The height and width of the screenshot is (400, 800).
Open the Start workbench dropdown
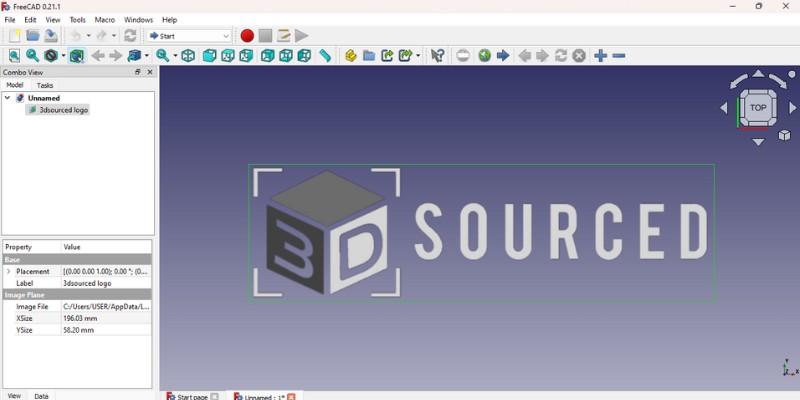[x=189, y=36]
